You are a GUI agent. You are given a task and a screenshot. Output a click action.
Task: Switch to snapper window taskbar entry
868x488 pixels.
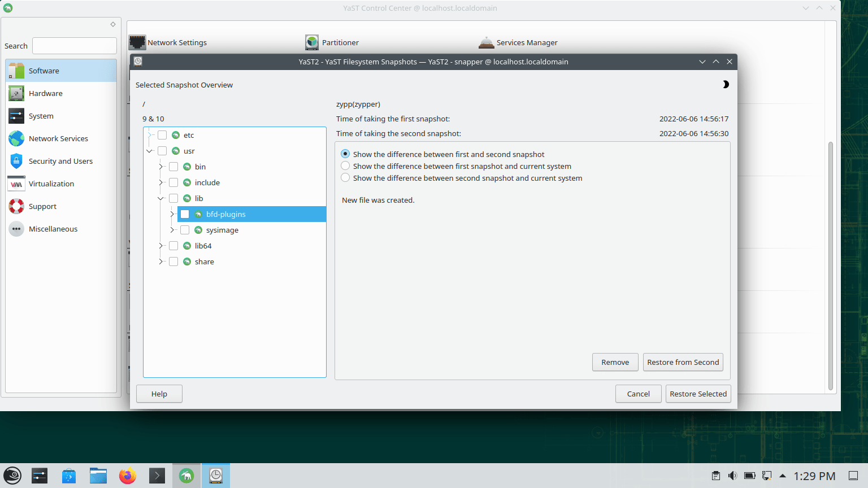pyautogui.click(x=216, y=476)
